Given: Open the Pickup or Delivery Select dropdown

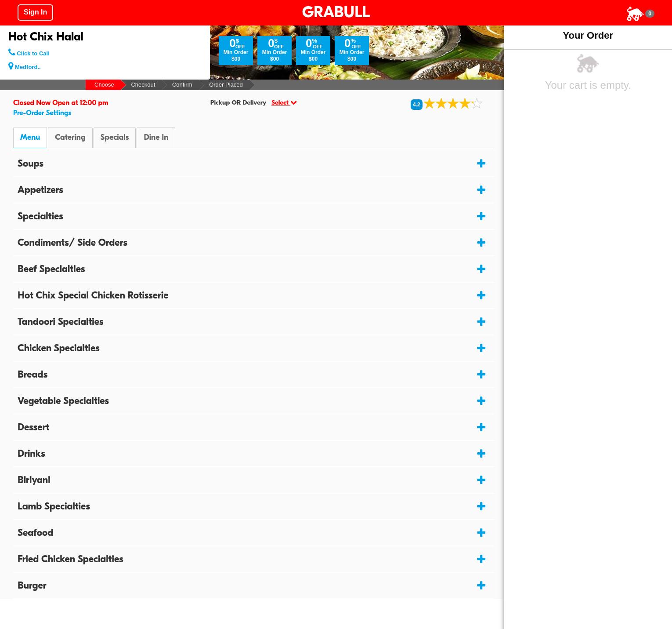Looking at the screenshot, I should pyautogui.click(x=284, y=103).
